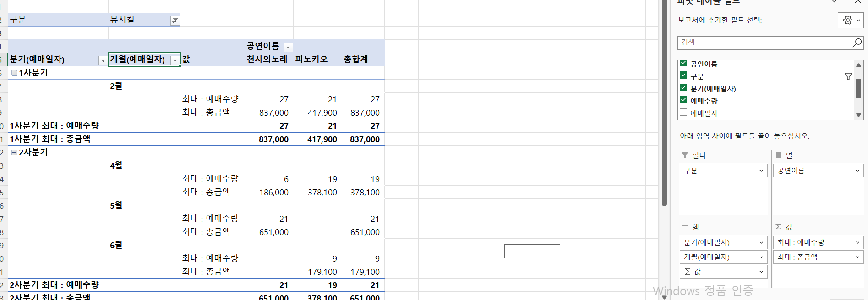Viewport: 868px width, 300px height.
Task: Collapse the 2사분기 row group
Action: 15,152
